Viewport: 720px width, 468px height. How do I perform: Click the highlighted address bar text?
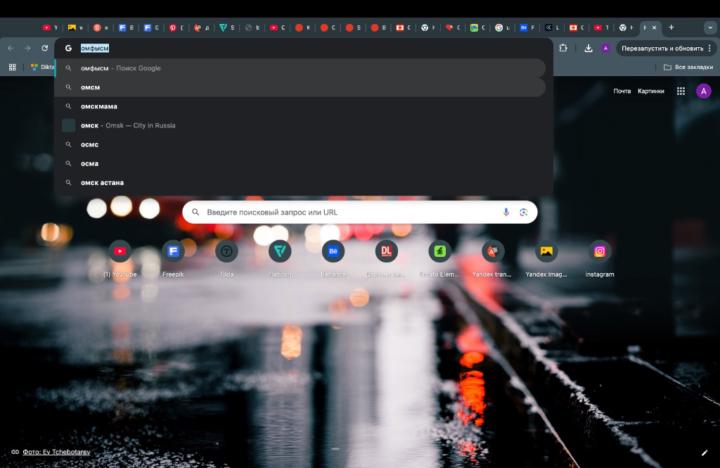click(95, 48)
